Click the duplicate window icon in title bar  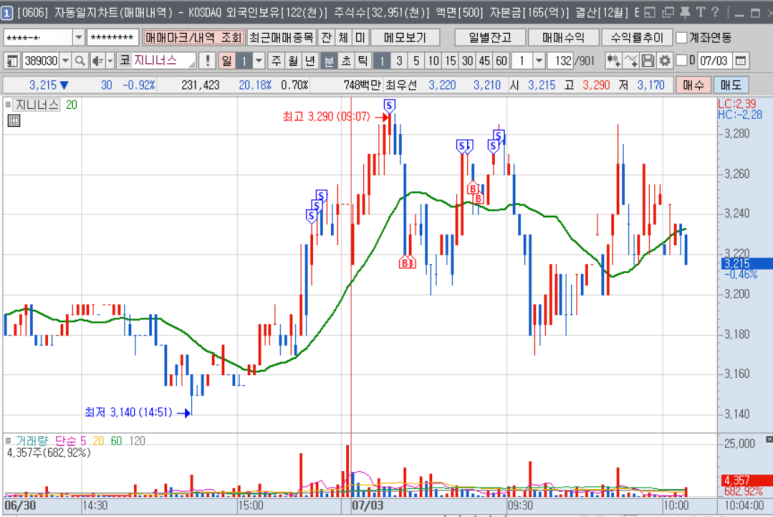tap(668, 12)
